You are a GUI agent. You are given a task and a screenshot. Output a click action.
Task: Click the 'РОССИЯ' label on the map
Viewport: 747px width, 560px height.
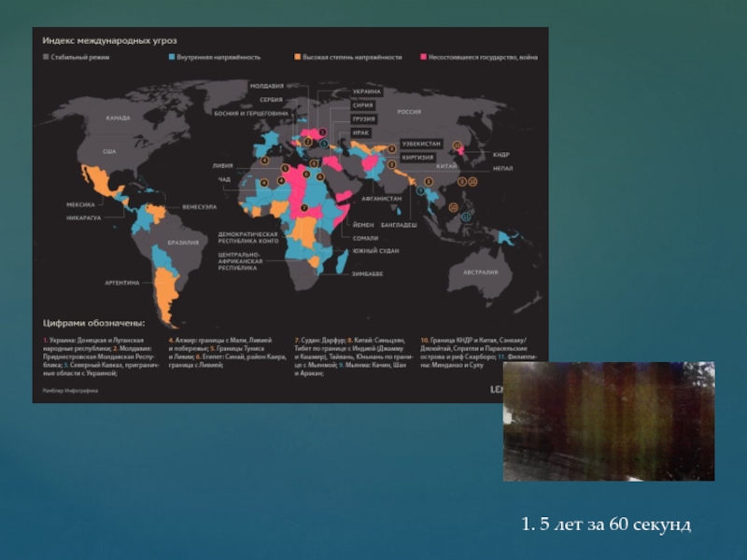pos(409,112)
